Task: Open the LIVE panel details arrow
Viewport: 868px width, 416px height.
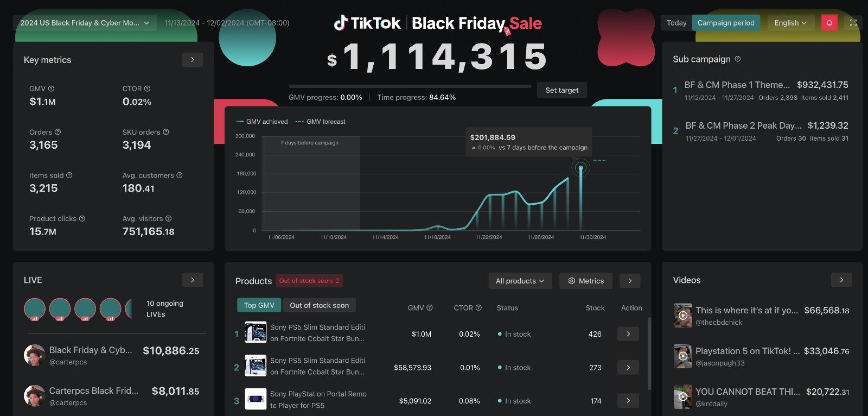Action: pyautogui.click(x=192, y=280)
